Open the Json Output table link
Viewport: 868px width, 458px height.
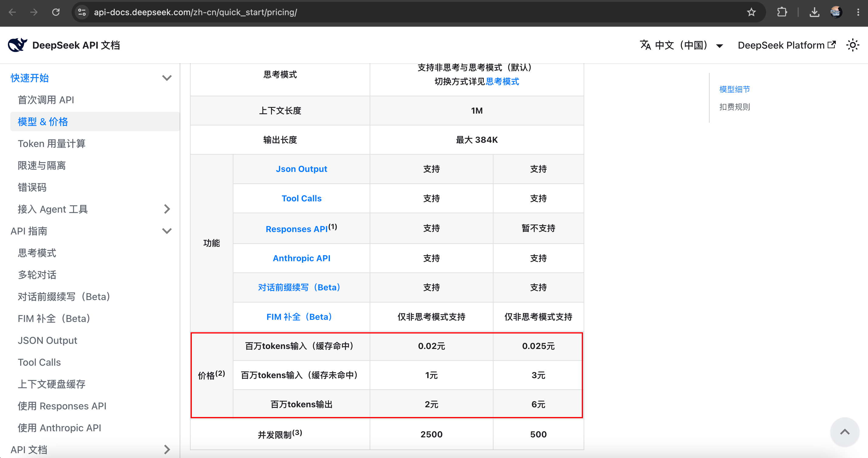tap(302, 169)
